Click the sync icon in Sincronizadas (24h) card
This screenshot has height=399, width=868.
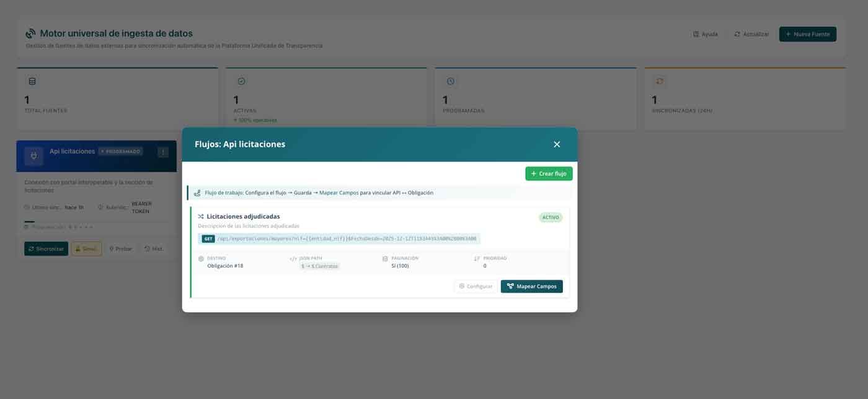point(660,81)
